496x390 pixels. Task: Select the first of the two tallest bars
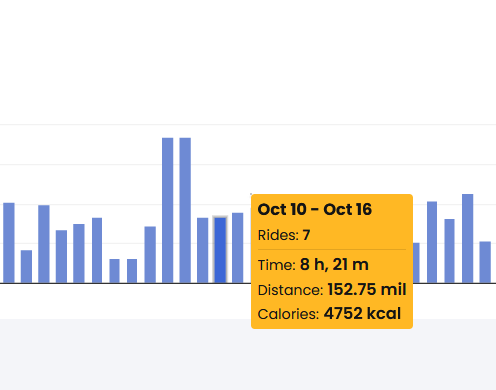tap(168, 210)
